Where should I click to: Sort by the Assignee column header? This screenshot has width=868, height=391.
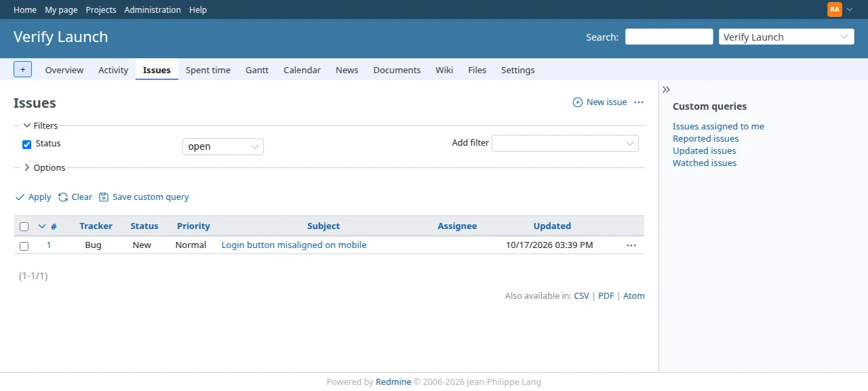457,226
